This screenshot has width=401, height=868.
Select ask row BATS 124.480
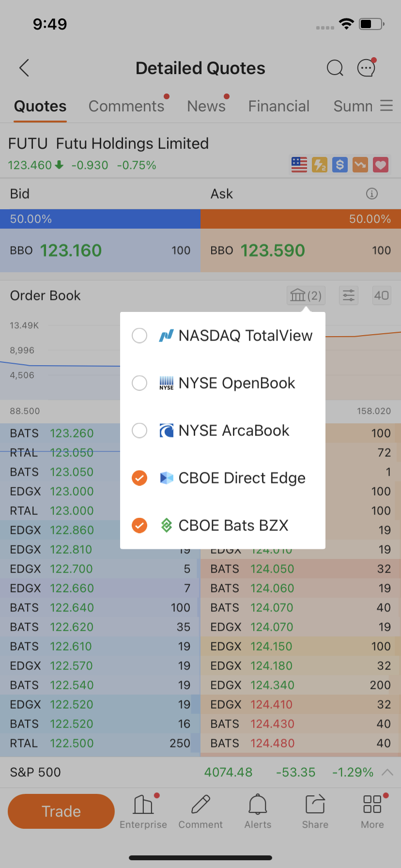(301, 743)
